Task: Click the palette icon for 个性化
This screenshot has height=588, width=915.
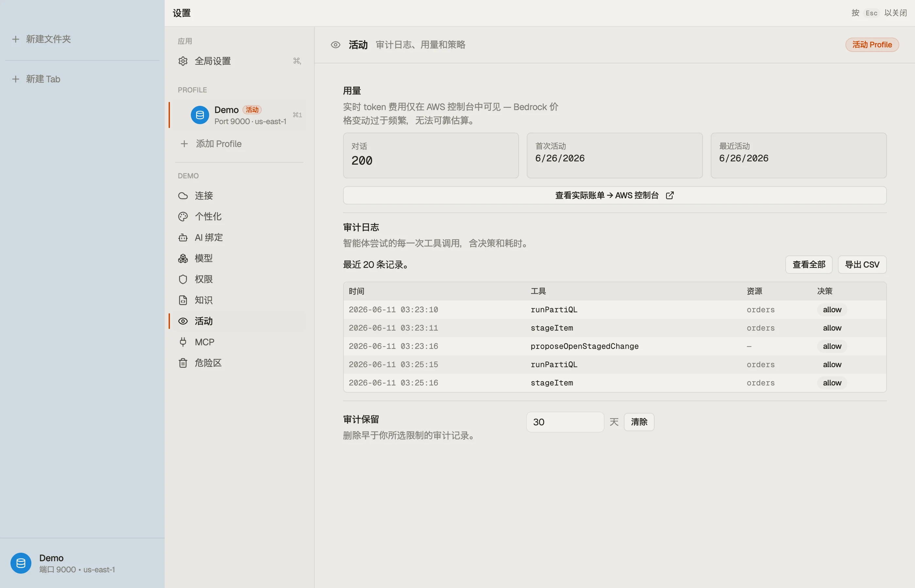Action: (x=183, y=217)
